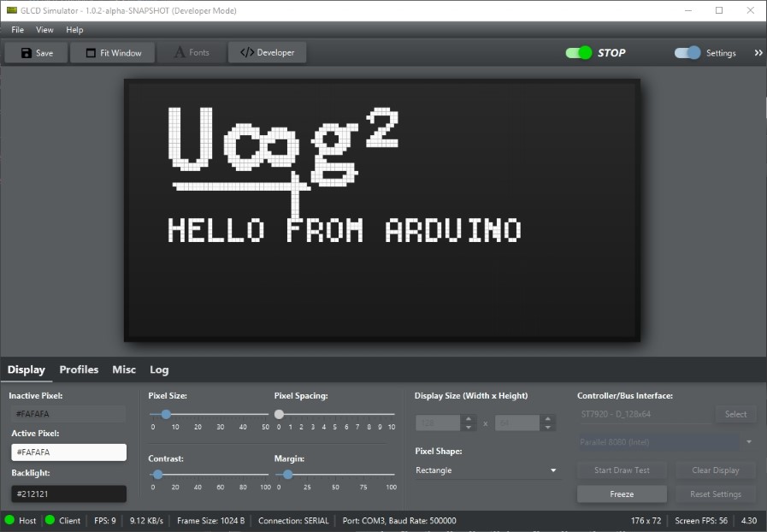767x532 pixels.
Task: Click the Fit Window square icon
Action: click(91, 53)
